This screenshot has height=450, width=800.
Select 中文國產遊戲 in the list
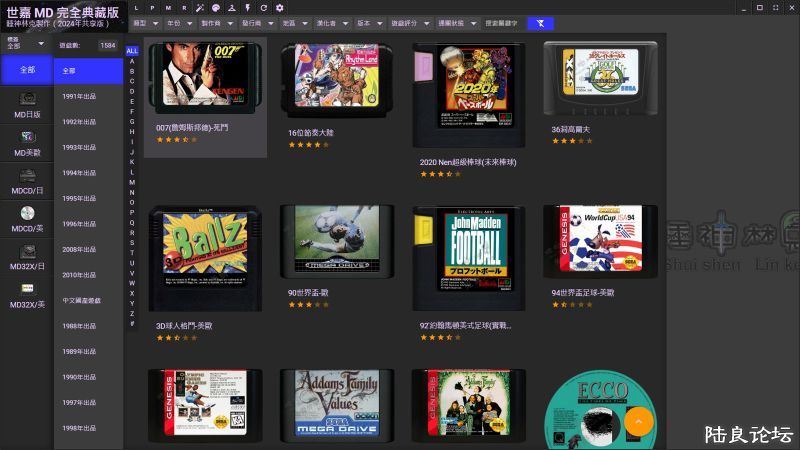tap(89, 301)
